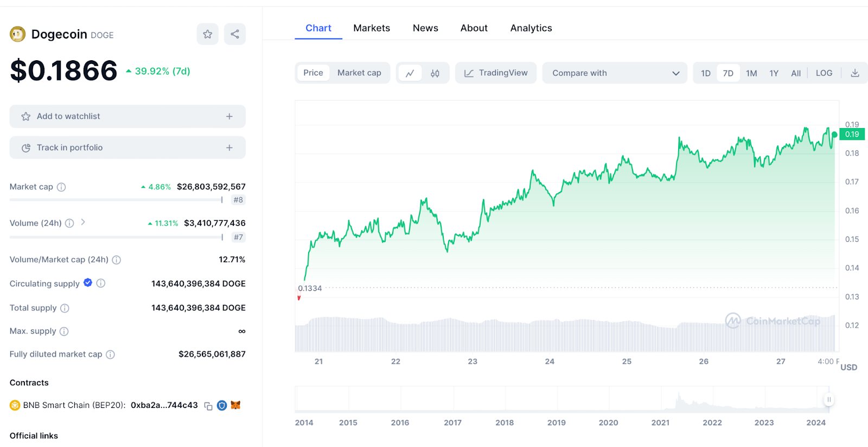Click the volume rank progress bar

pos(117,237)
